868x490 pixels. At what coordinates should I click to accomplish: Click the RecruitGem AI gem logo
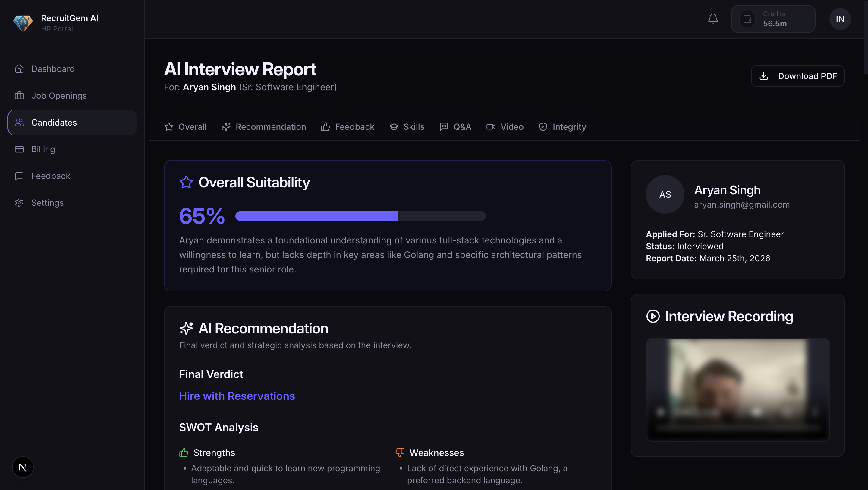tap(23, 23)
